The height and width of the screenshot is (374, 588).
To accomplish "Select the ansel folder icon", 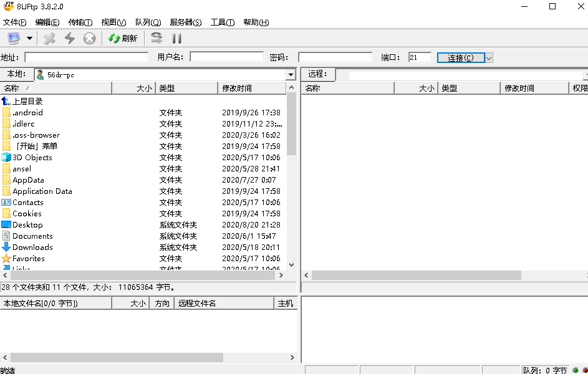I will point(6,169).
